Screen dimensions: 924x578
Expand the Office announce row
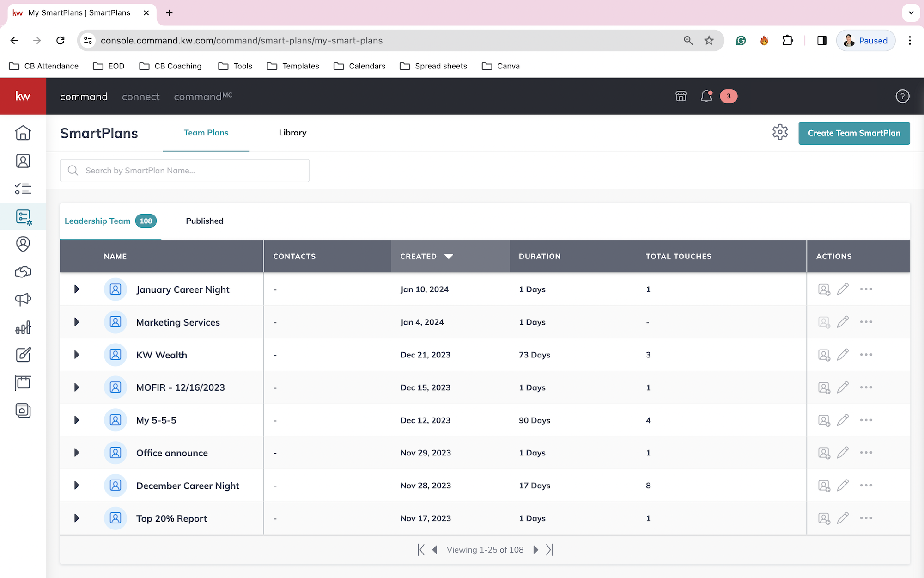tap(77, 453)
